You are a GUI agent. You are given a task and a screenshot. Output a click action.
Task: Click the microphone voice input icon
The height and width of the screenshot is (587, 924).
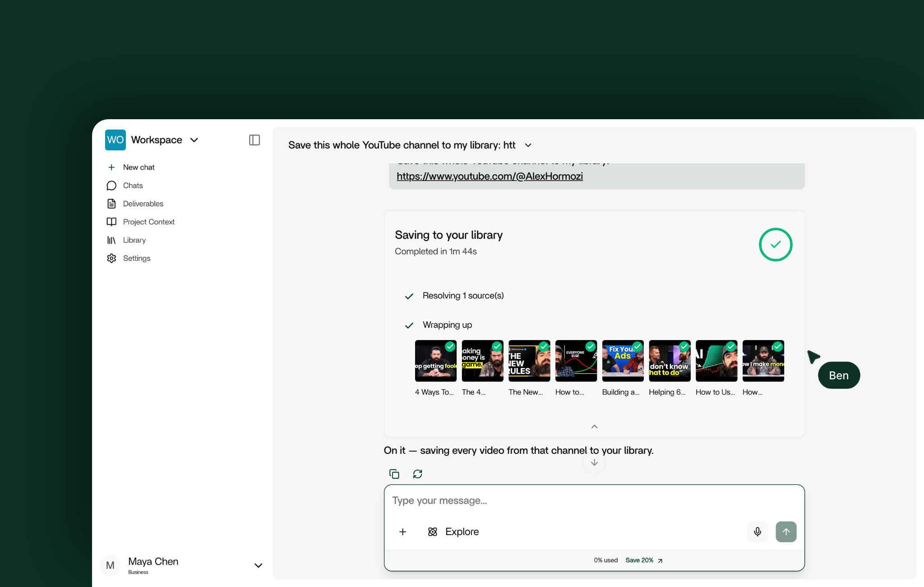click(758, 531)
